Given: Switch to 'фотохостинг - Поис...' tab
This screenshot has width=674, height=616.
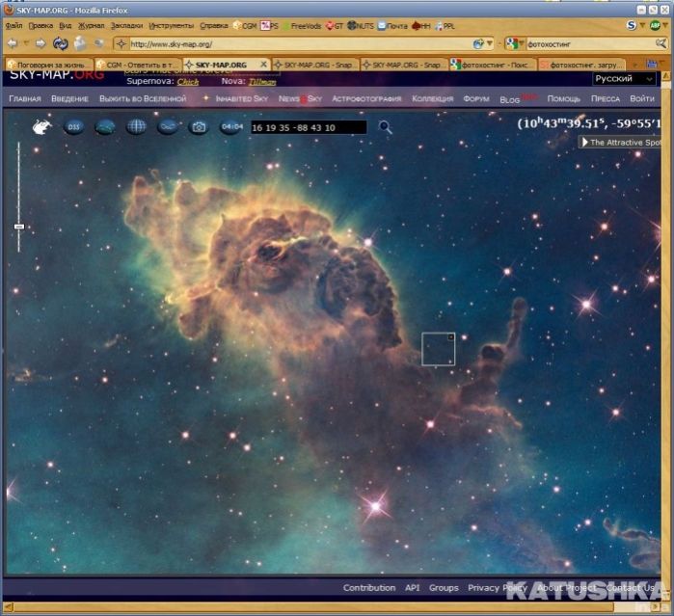Looking at the screenshot, I should pyautogui.click(x=492, y=65).
